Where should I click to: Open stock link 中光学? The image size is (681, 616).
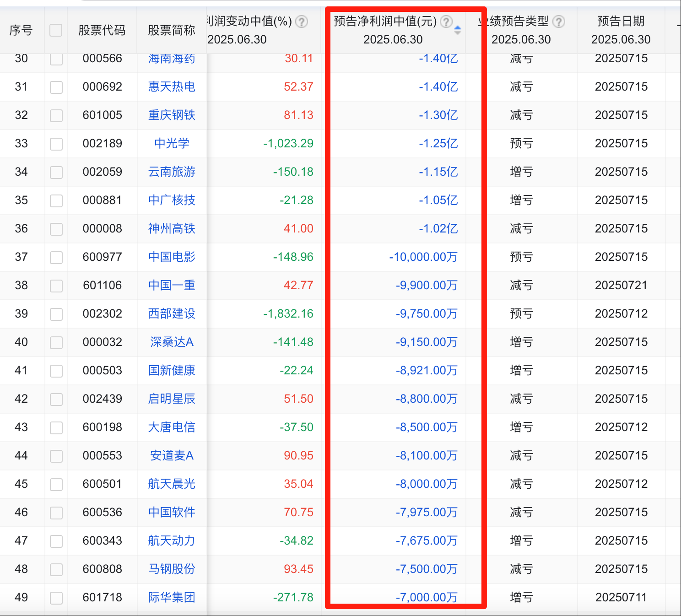point(172,143)
